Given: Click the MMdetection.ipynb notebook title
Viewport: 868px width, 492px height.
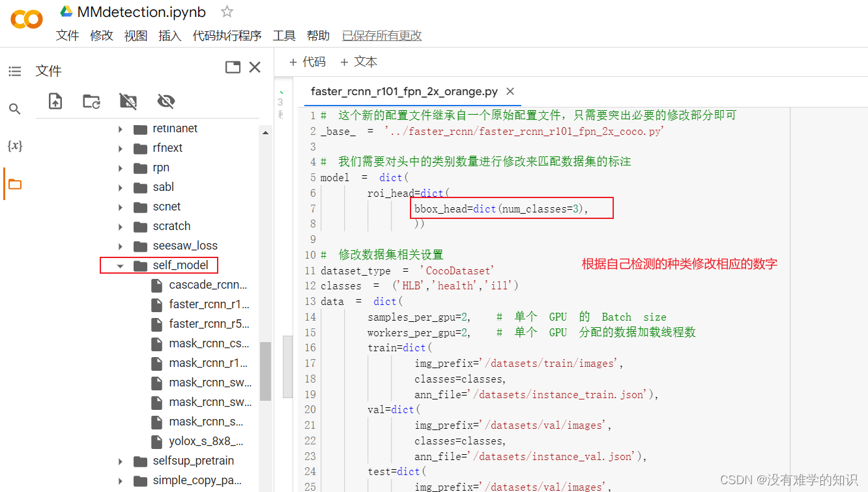Looking at the screenshot, I should (x=141, y=12).
